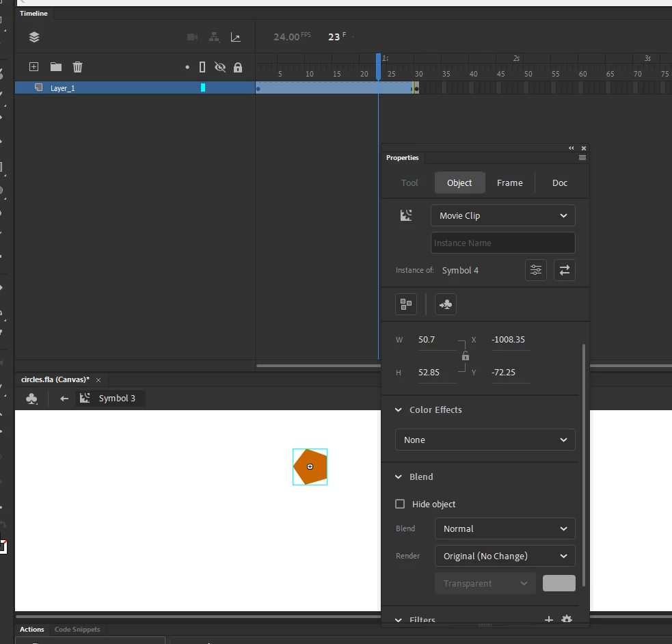Open the filter options gear

pos(567,619)
